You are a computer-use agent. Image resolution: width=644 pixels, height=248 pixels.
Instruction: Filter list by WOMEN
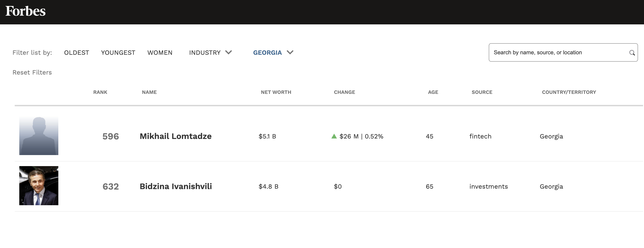click(160, 53)
